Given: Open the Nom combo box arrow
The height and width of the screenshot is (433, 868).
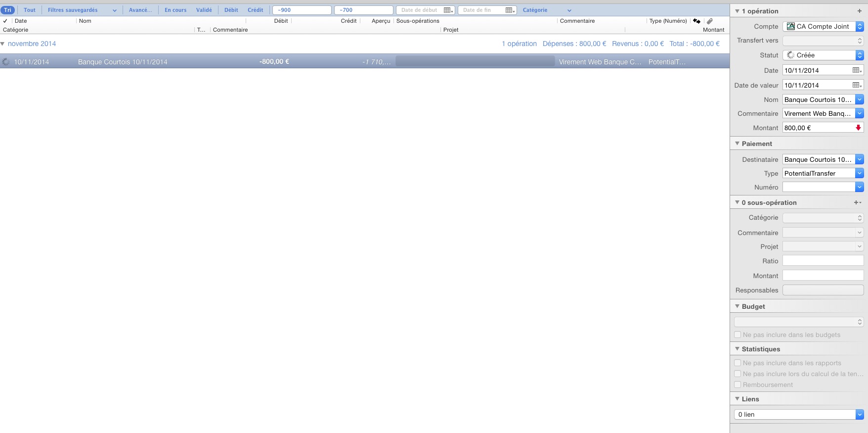Looking at the screenshot, I should 860,99.
